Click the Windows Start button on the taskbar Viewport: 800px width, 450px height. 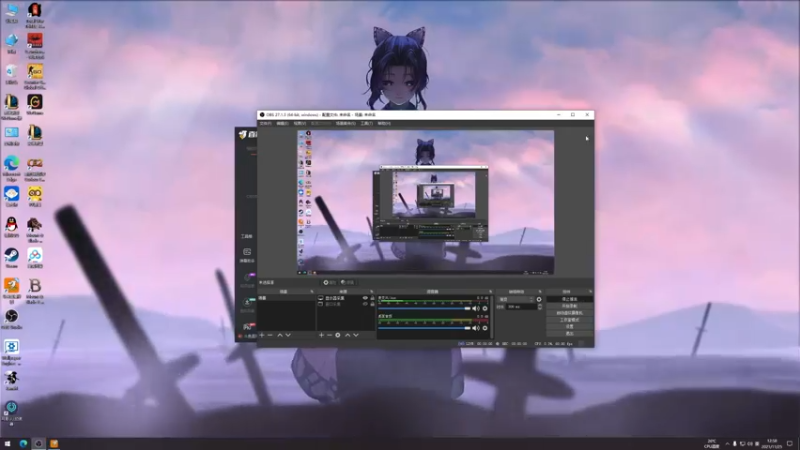point(8,444)
